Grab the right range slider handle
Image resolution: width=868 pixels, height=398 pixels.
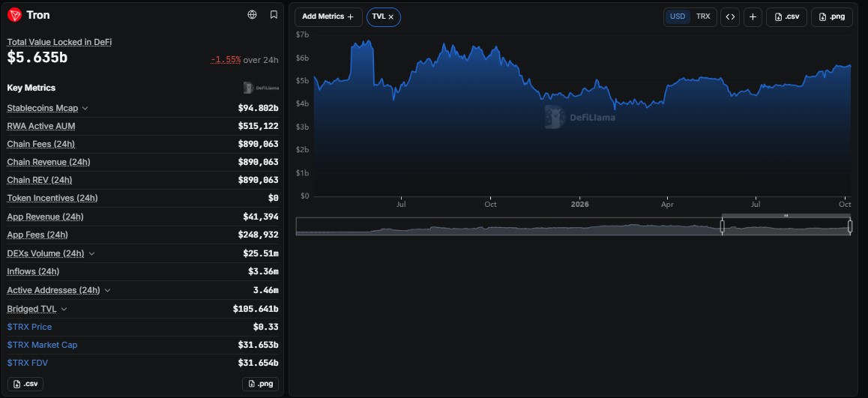click(850, 226)
